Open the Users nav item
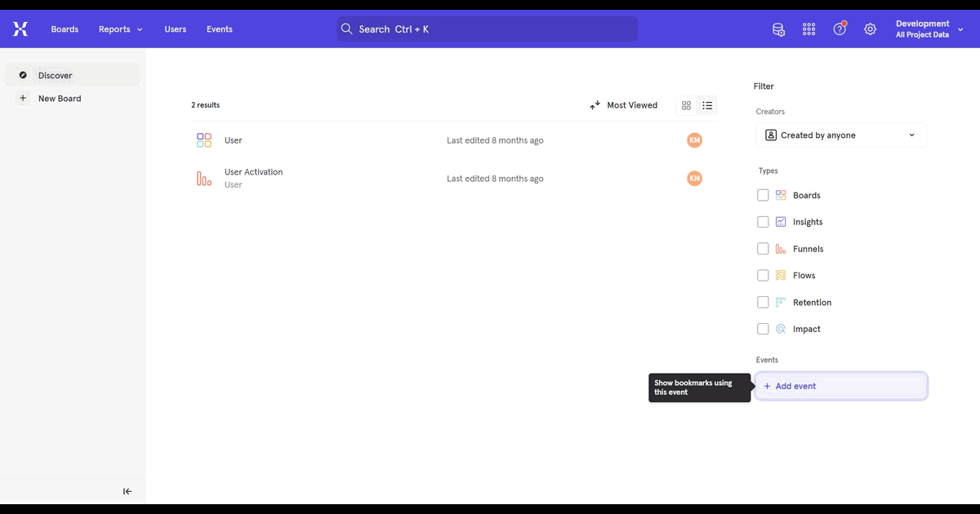 point(175,29)
